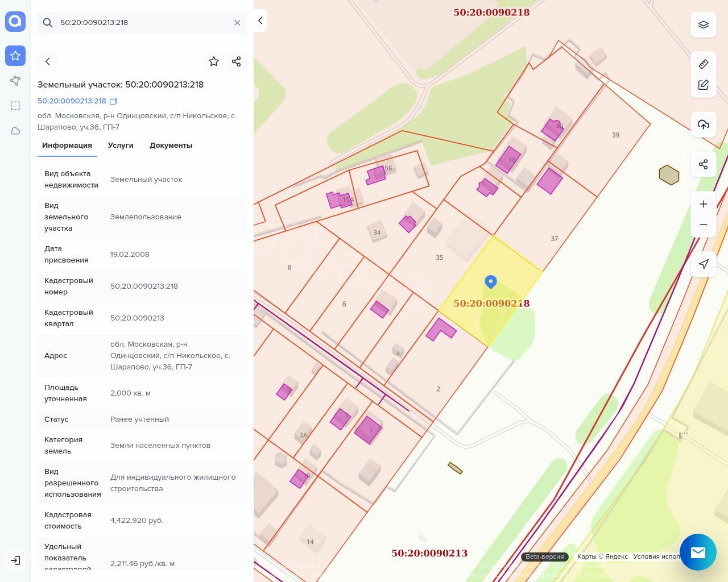Copy the cadastral number to clipboard
Viewport: 728px width, 582px height.
click(x=113, y=101)
